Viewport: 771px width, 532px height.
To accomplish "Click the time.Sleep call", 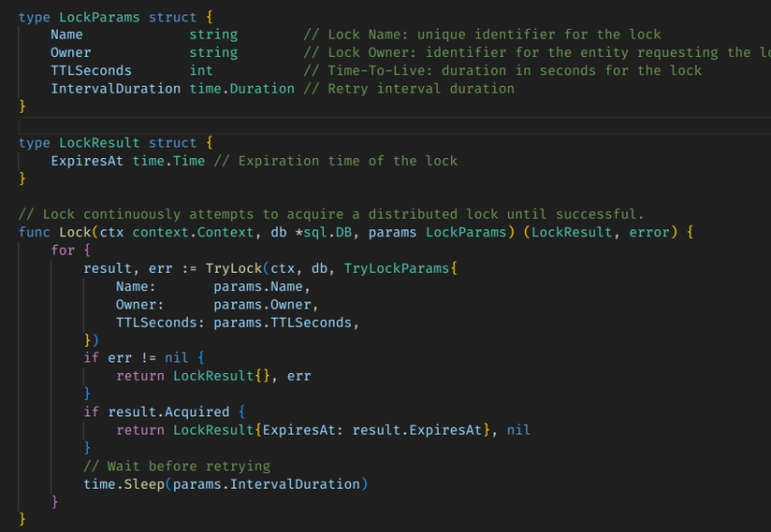I will (x=123, y=484).
